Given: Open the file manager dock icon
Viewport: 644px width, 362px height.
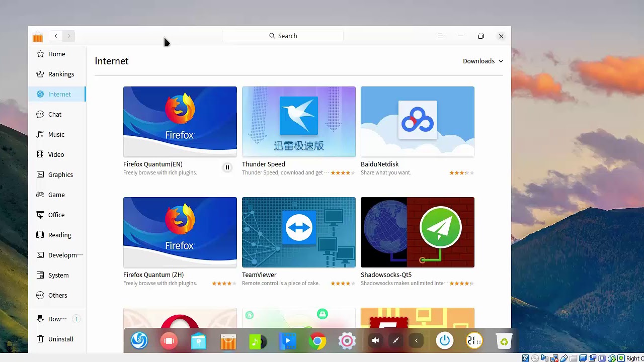Looking at the screenshot, I should coord(199,341).
